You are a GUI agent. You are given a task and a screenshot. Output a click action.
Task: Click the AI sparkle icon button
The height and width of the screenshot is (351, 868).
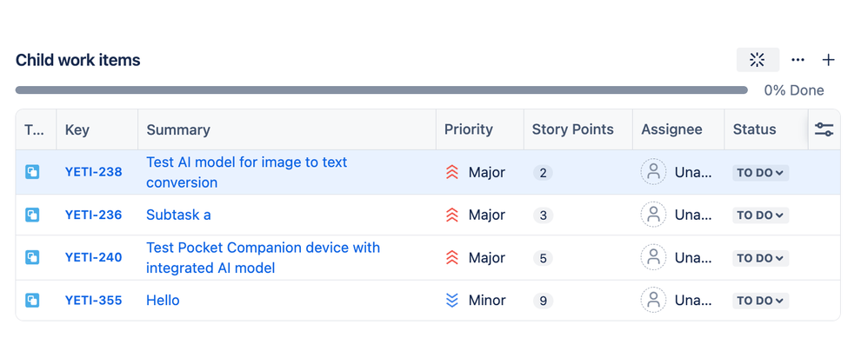click(x=758, y=60)
